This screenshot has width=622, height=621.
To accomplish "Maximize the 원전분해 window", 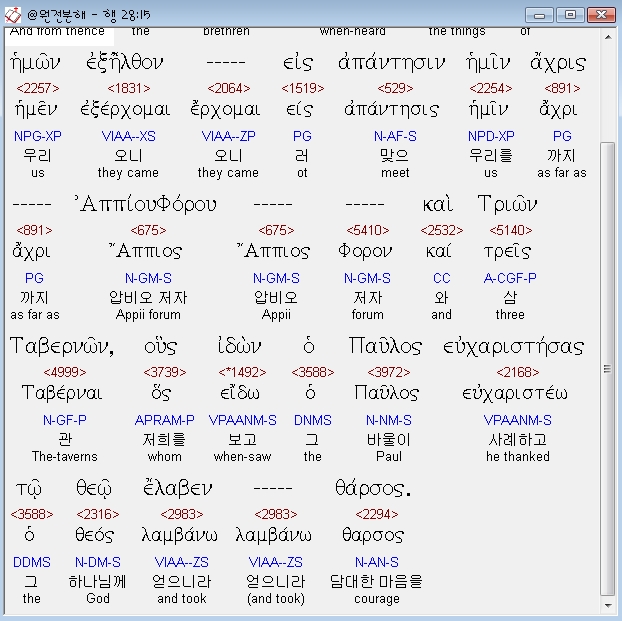I will [x=570, y=15].
